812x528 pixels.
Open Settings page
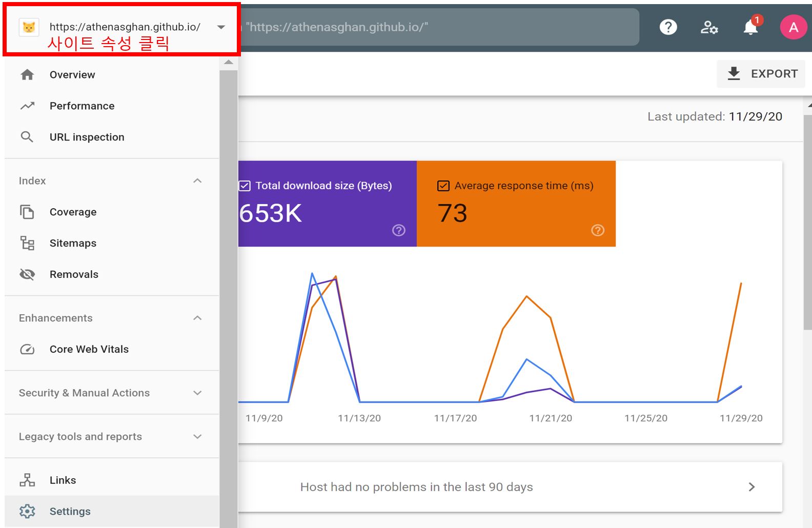[112, 512]
